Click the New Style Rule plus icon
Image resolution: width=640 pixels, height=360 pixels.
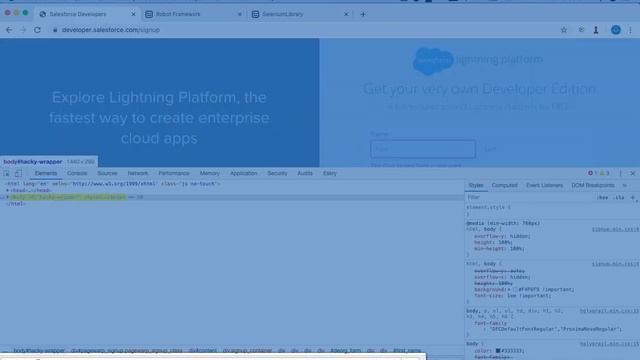click(x=633, y=198)
